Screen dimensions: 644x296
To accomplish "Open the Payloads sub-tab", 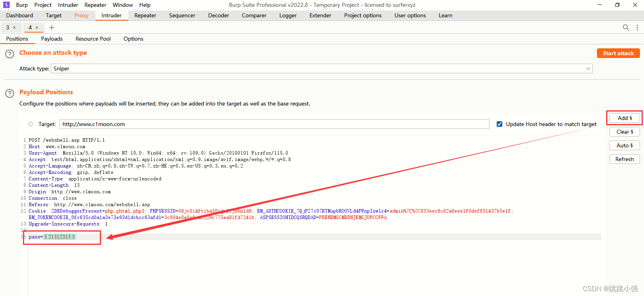I will 52,39.
